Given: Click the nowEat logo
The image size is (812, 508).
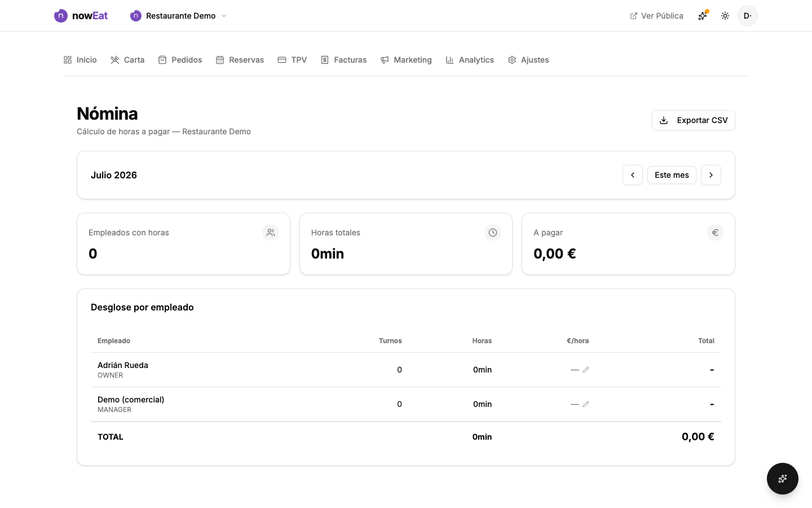Looking at the screenshot, I should click(x=81, y=16).
